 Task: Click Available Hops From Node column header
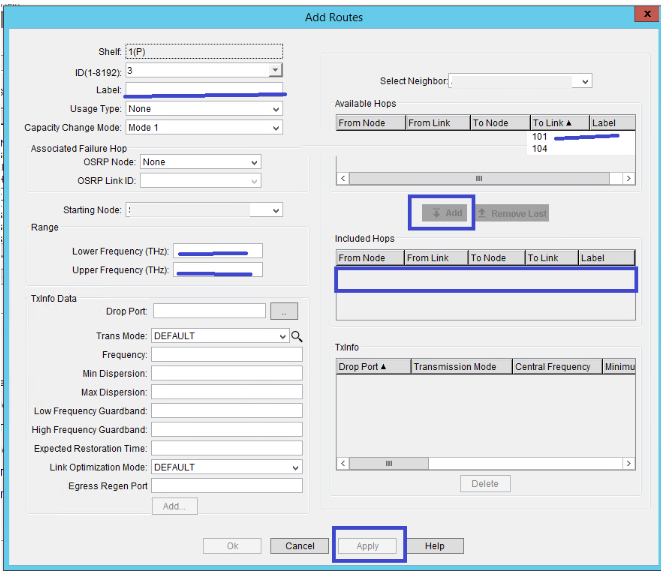tap(371, 123)
